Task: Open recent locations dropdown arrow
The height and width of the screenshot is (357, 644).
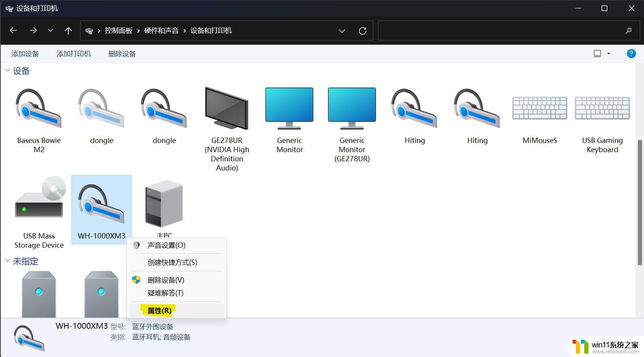Action: (50, 31)
